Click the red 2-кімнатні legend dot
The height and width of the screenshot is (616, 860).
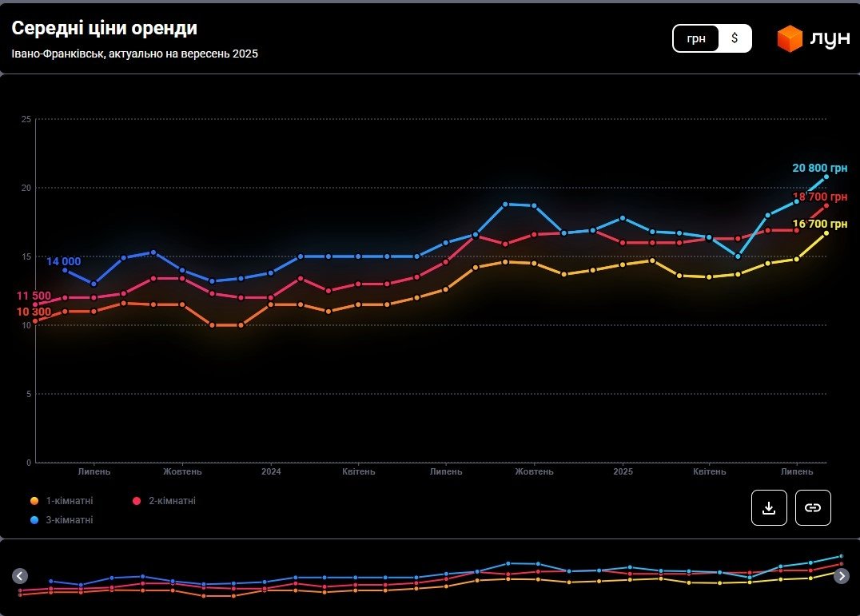[x=137, y=501]
